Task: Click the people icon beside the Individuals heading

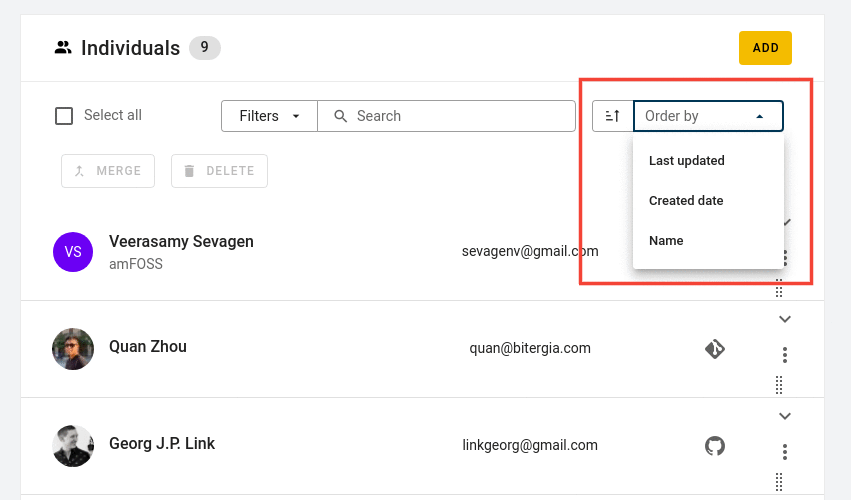Action: (x=63, y=48)
